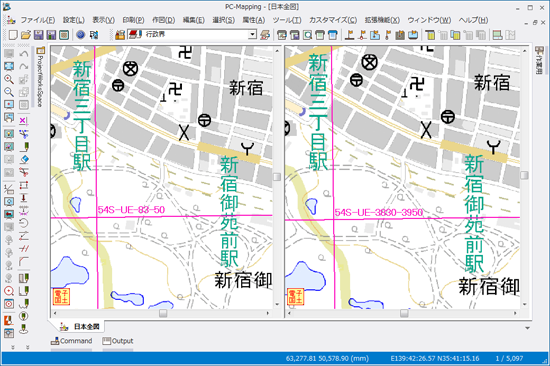Click left map horizontal scrollbar thumb

click(x=163, y=313)
